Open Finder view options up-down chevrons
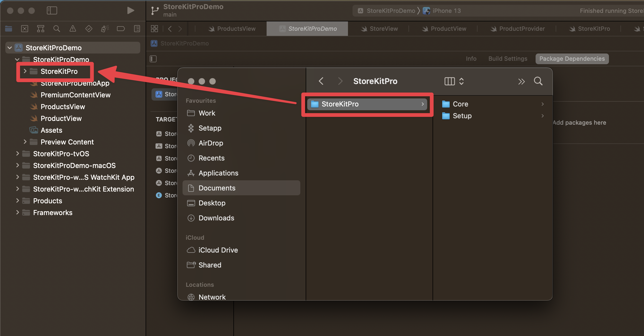Screen dimensions: 644x336 coord(461,81)
